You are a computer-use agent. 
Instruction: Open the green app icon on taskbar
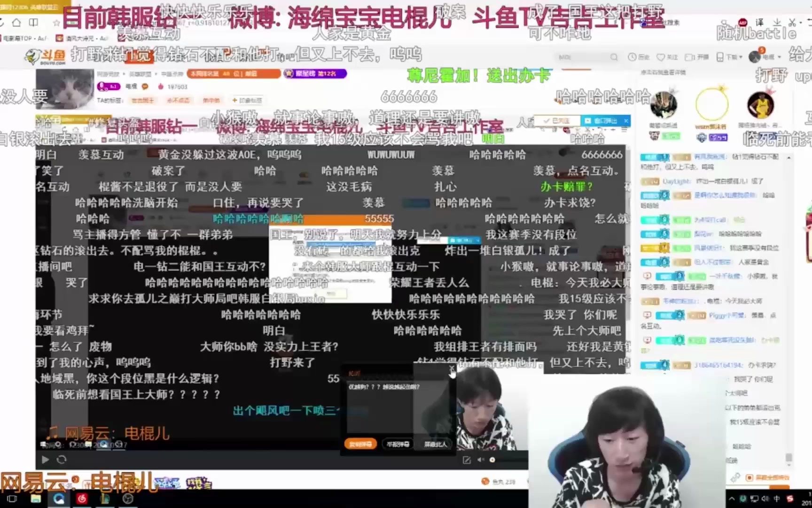[105, 499]
